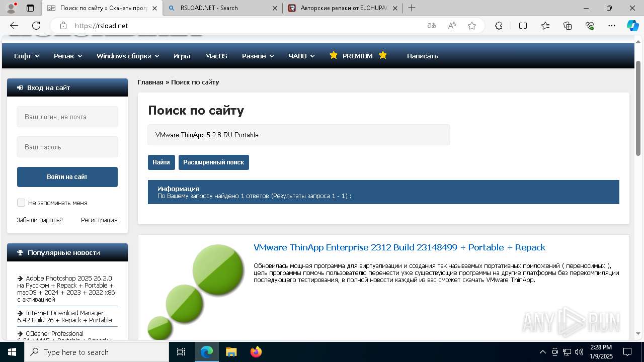Follow the Забыли пароль? link
Screen dimensions: 644x362
point(40,220)
